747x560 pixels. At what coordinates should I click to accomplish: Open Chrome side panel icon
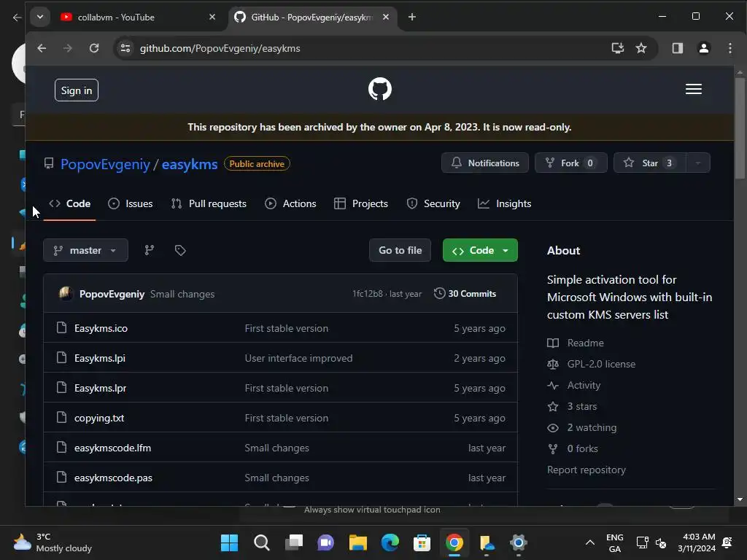(678, 48)
